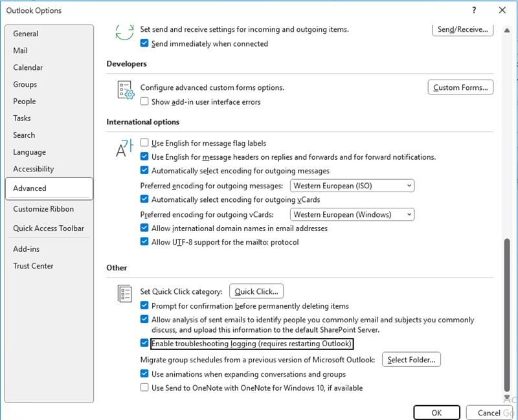The image size is (518, 420).
Task: Open the outgoing vCards encoding dropdown
Action: click(410, 214)
